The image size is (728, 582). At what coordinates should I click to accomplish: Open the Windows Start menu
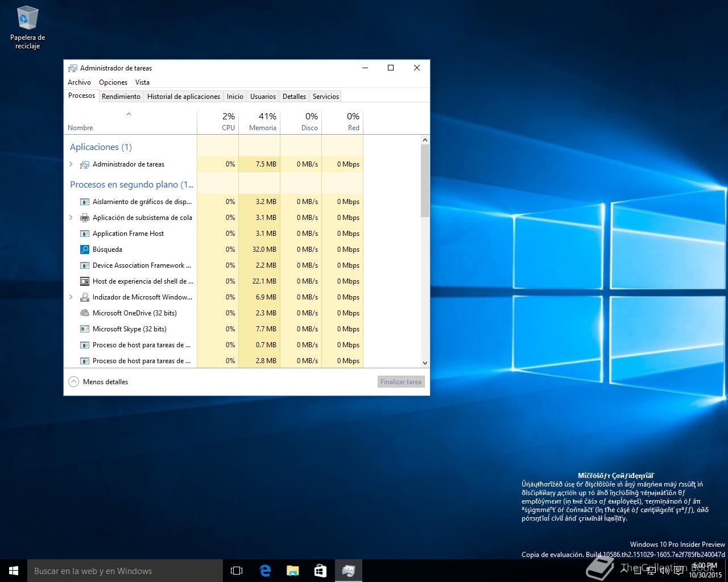(x=14, y=571)
